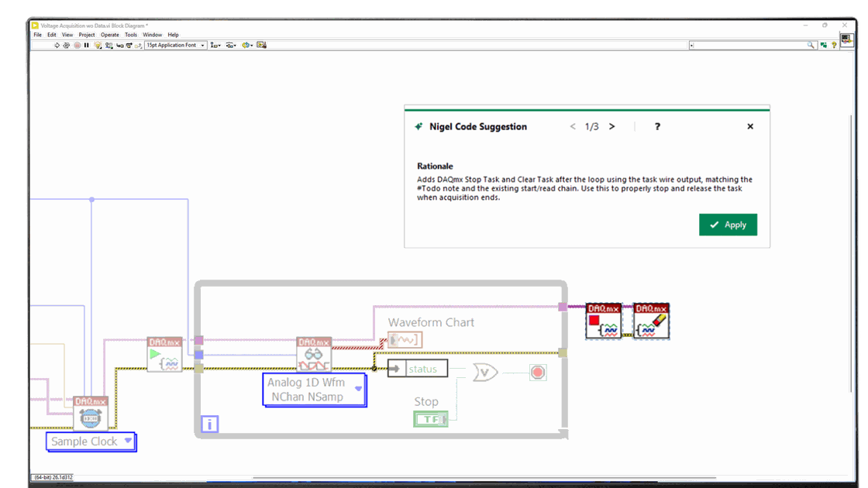Click the (64-bit) 26.1d312 status bar text

(x=53, y=477)
